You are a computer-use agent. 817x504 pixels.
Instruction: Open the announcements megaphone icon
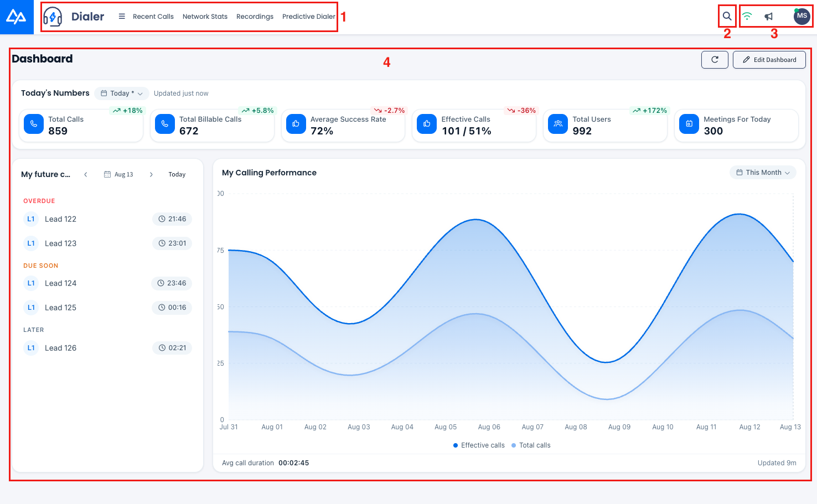[x=769, y=17]
